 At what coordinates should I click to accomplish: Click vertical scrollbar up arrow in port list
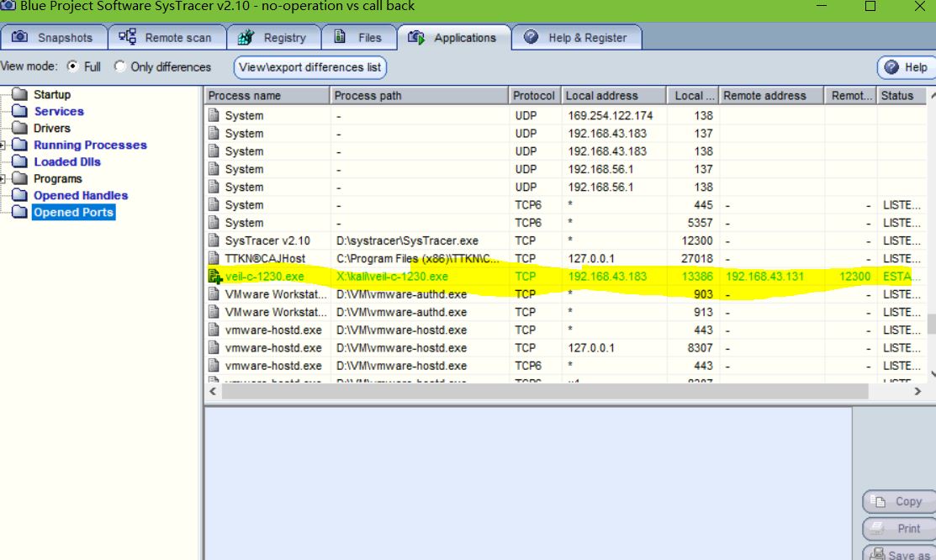(932, 96)
